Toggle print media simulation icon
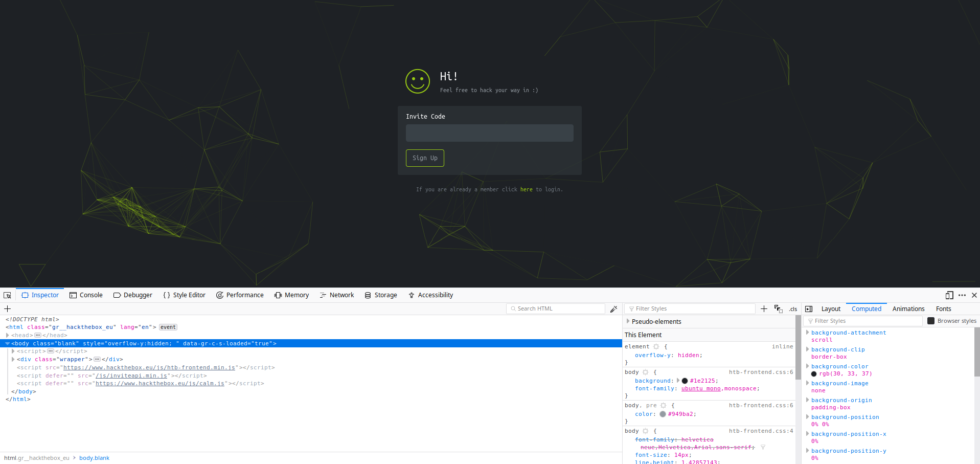Viewport: 980px width, 464px height. (778, 308)
